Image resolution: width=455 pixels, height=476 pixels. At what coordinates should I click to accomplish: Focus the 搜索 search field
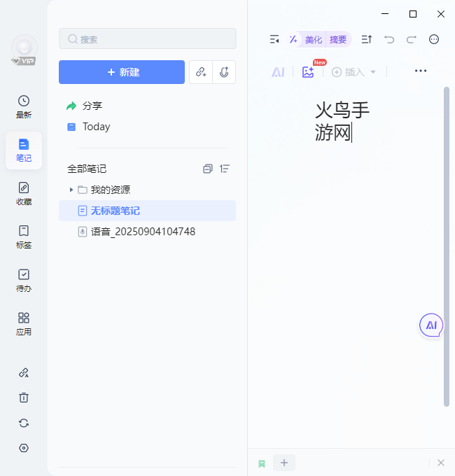coord(148,38)
